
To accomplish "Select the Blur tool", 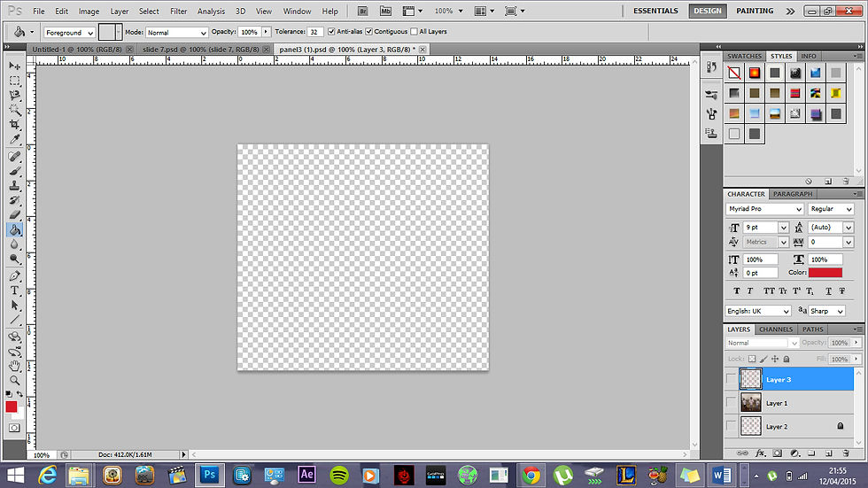I will click(14, 244).
